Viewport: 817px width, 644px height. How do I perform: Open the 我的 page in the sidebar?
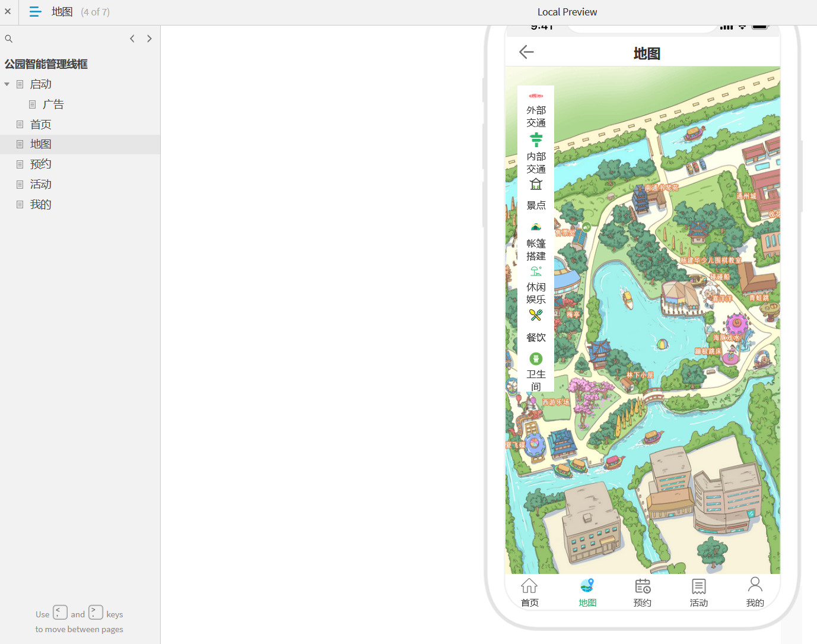point(40,205)
